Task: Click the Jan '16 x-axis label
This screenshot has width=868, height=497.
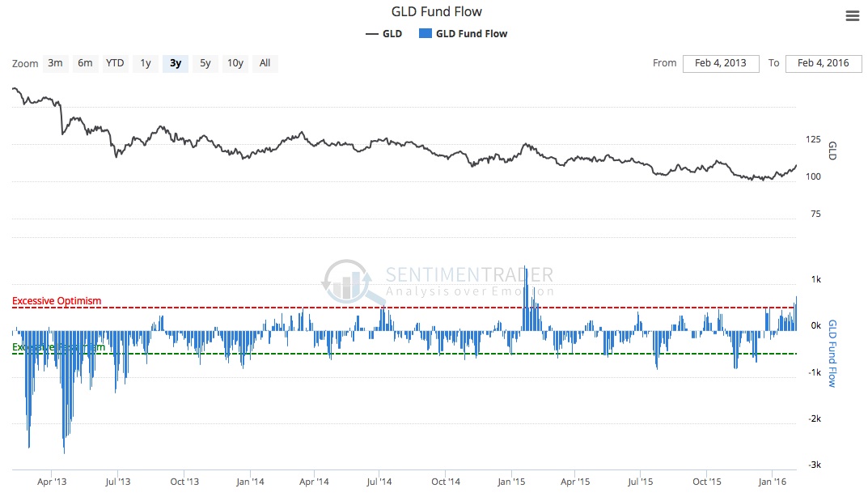Action: pos(772,480)
